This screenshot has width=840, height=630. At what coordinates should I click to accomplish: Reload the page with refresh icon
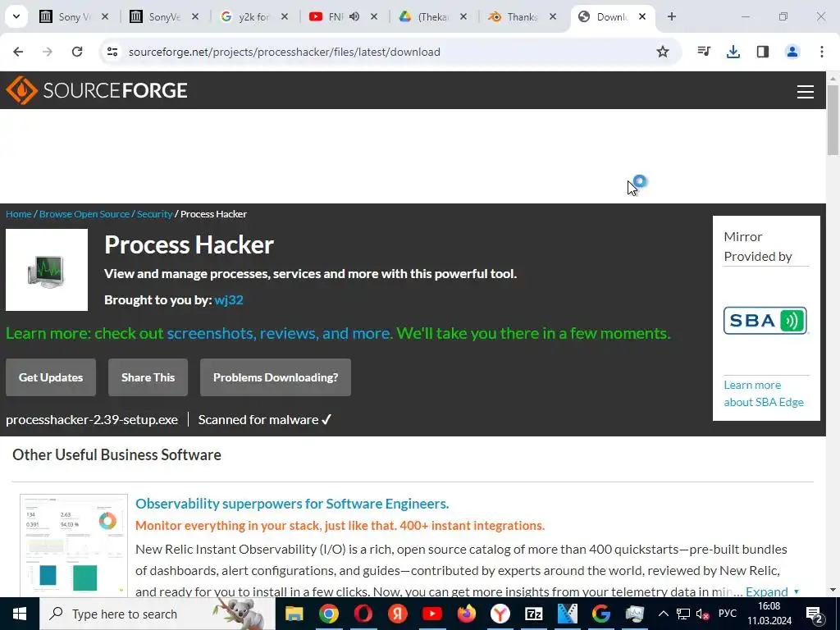(77, 52)
